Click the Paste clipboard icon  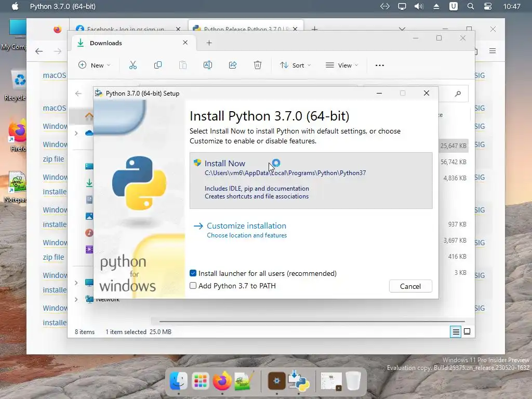tap(183, 65)
